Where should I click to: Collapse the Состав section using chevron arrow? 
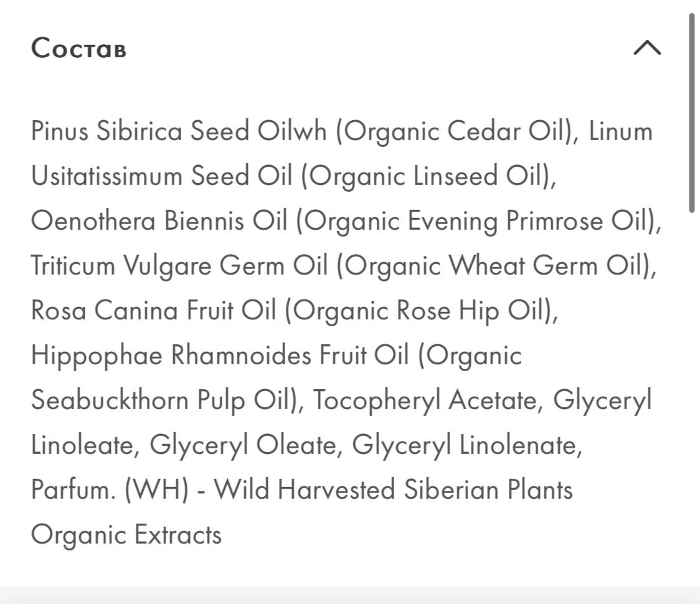647,47
